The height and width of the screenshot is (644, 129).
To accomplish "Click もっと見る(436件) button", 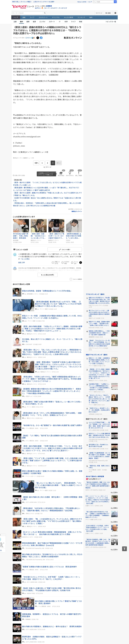I will [x=48, y=275].
